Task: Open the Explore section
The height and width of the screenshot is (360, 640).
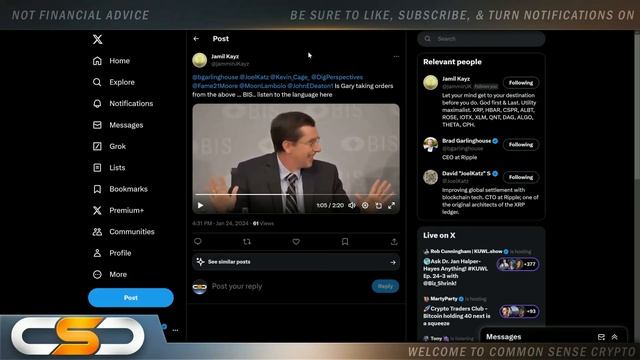Action: tap(113, 82)
